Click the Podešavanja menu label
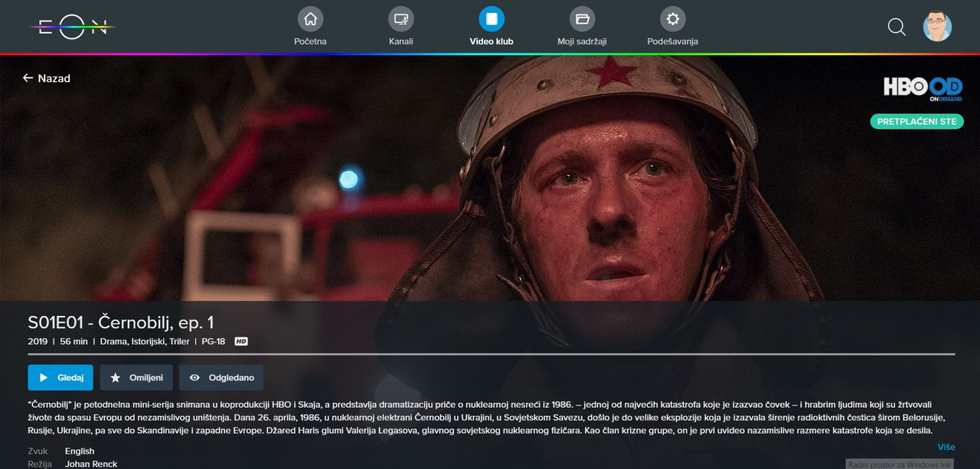This screenshot has width=980, height=469. [673, 41]
